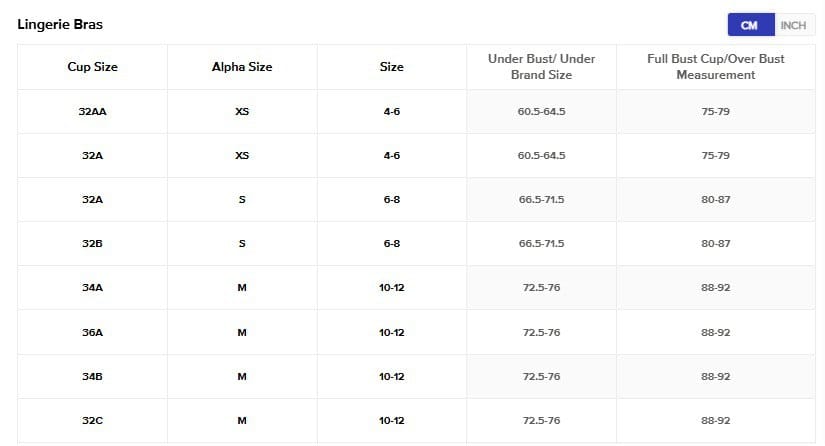Select the Alpha Size column header

242,67
